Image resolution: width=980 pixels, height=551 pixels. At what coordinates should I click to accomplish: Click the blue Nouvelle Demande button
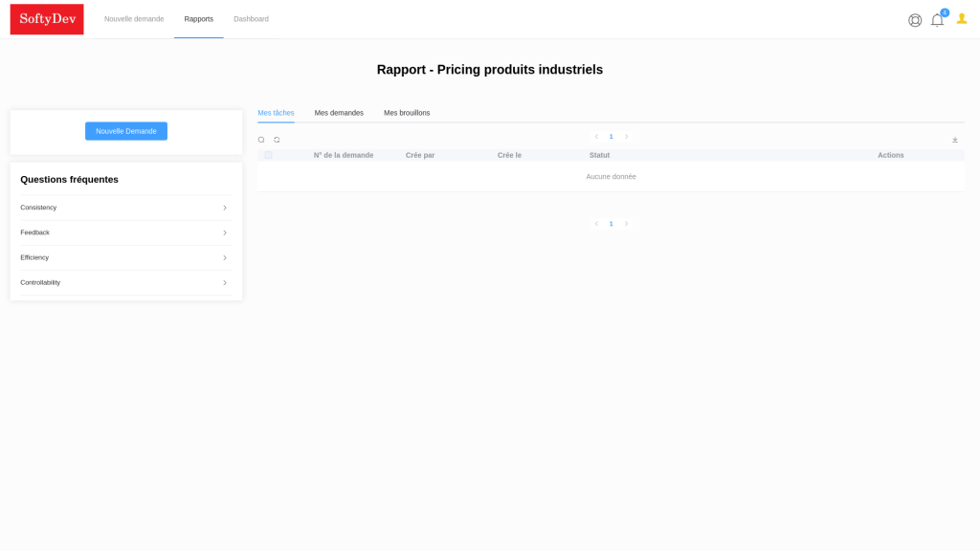tap(126, 131)
